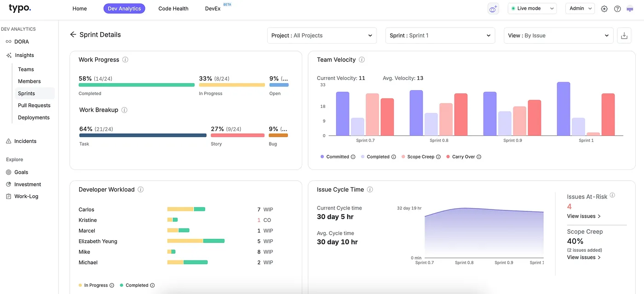This screenshot has width=644, height=294.
Task: Open the Live mode dropdown
Action: pos(532,9)
